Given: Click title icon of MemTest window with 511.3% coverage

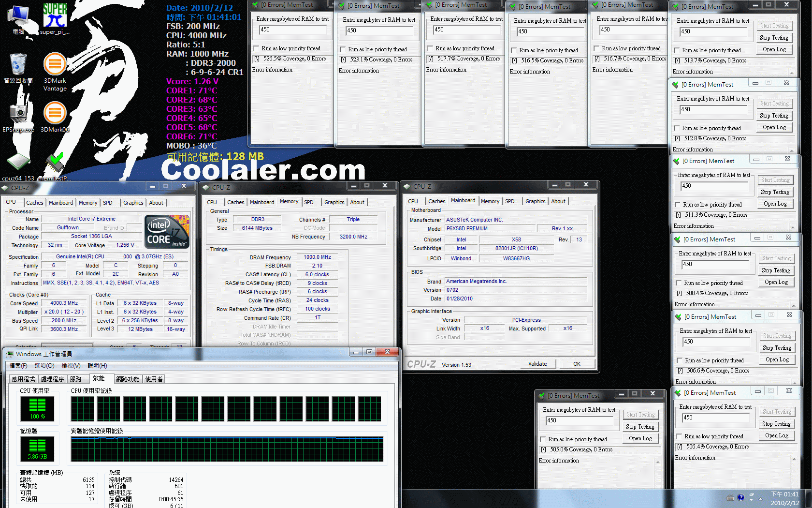Looking at the screenshot, I should coord(677,162).
